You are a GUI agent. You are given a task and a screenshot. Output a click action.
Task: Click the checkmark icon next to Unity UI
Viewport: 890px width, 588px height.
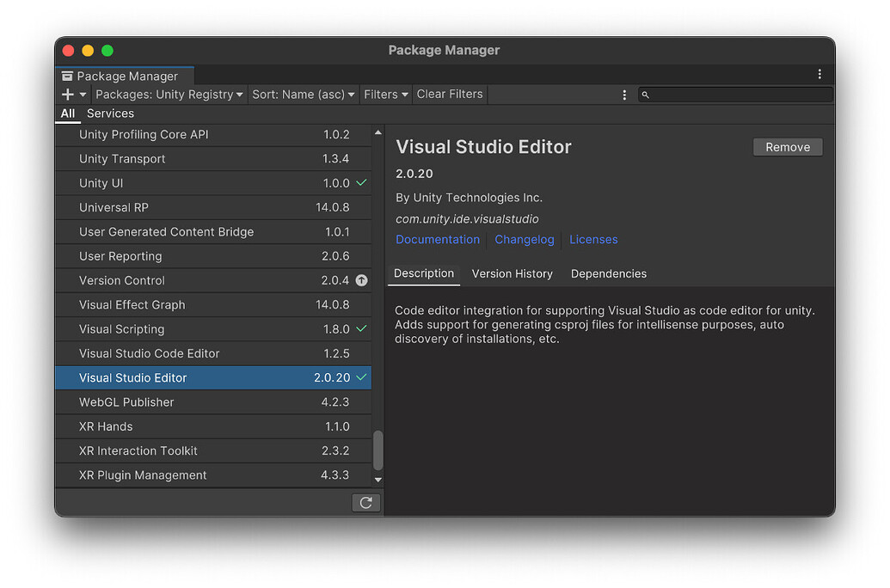point(362,183)
